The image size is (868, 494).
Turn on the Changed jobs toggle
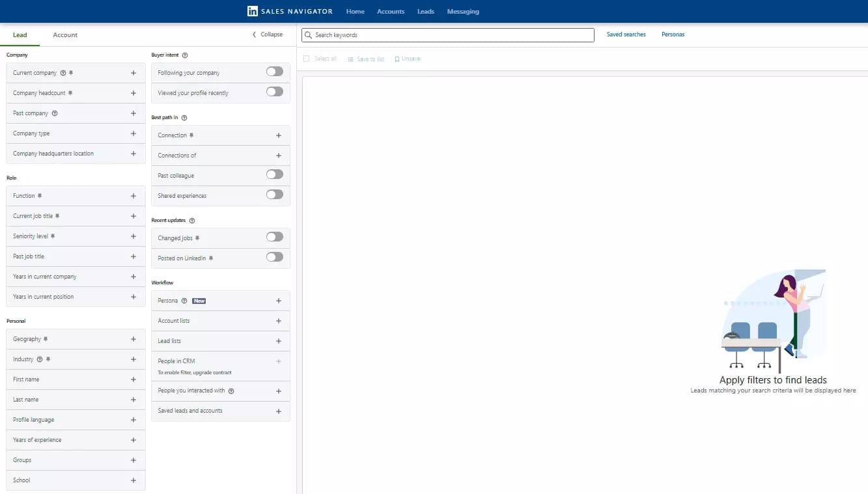(274, 237)
